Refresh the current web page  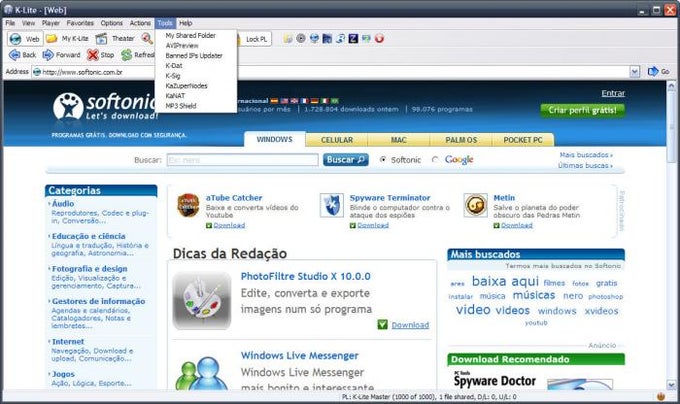point(137,55)
